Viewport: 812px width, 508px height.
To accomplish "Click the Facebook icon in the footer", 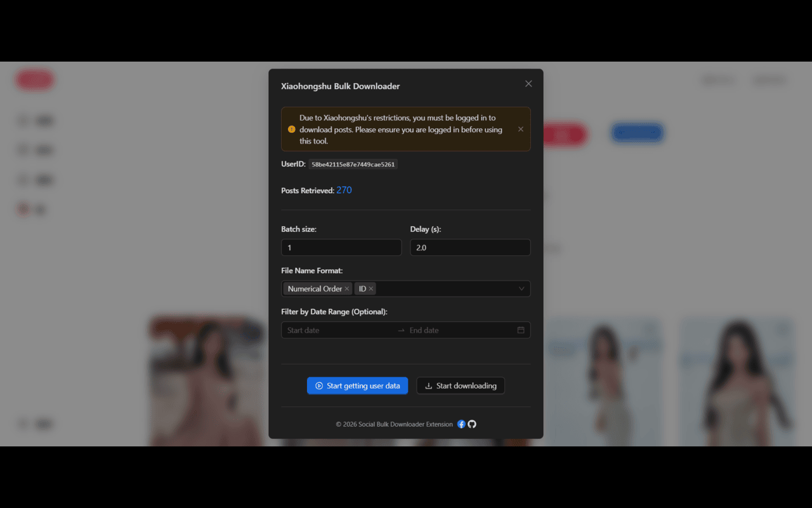I will click(461, 424).
